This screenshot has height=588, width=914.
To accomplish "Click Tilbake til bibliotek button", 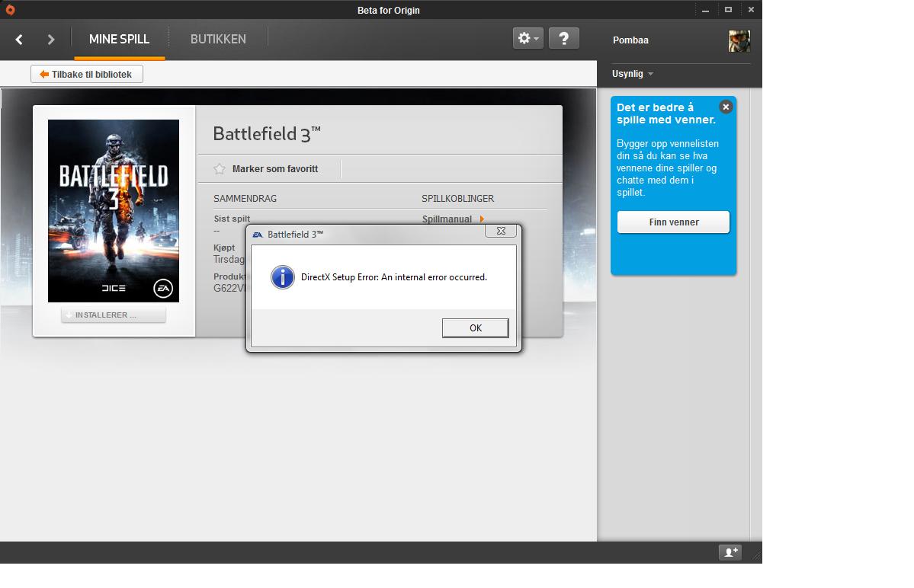I will [87, 74].
